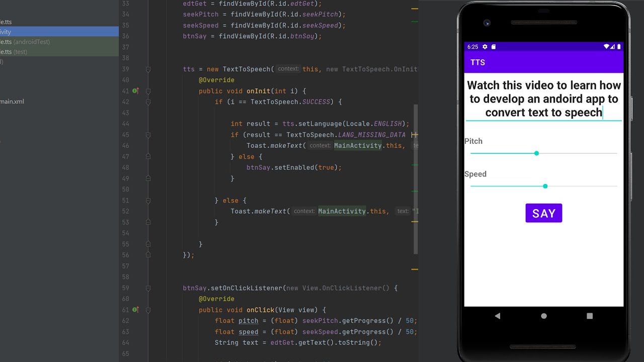Click 'Locale.ENGLISH' in the code
Viewport: 644px width, 362px height.
click(374, 124)
